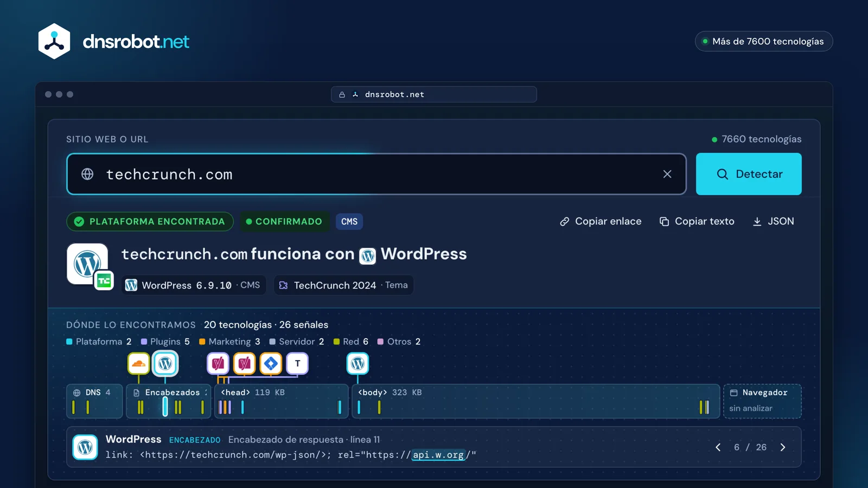This screenshot has width=868, height=488.
Task: Click the CMS tag badge
Action: pos(349,221)
